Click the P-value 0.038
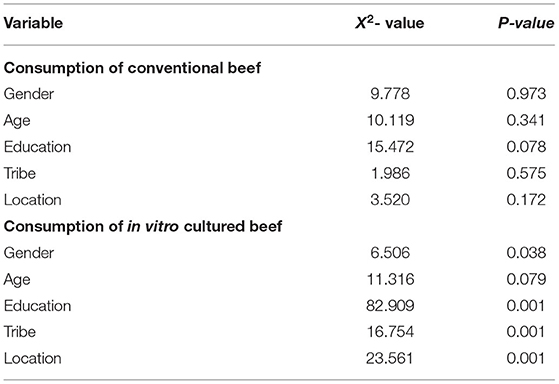 click(526, 253)
